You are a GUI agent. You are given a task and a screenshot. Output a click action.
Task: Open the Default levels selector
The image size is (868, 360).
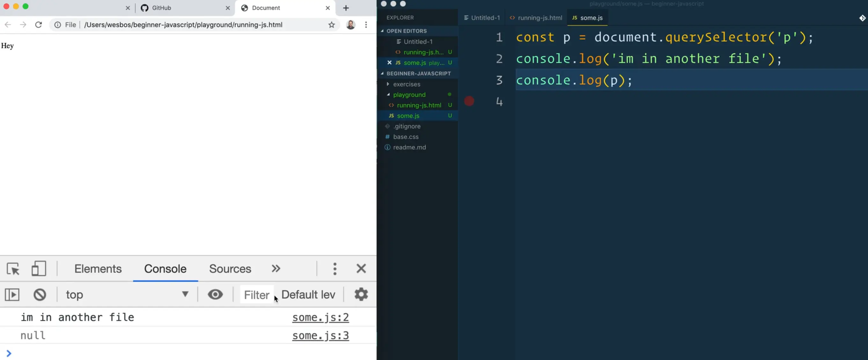(308, 295)
